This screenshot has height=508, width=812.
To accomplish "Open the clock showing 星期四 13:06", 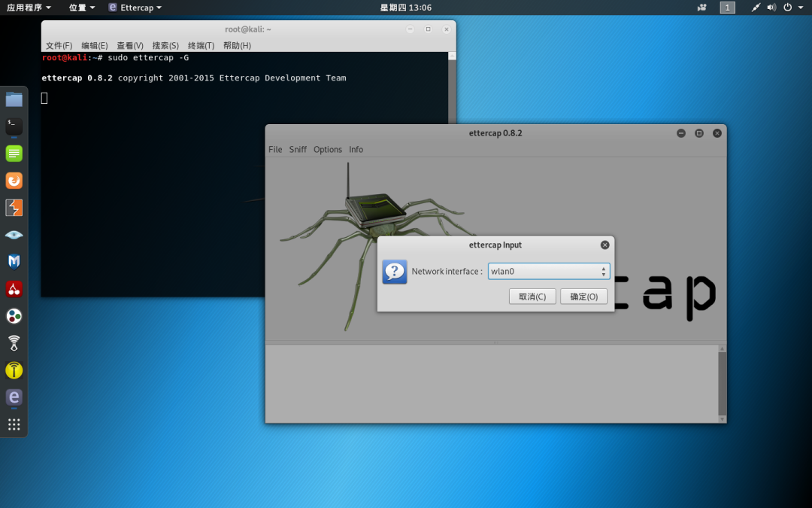I will tap(405, 8).
